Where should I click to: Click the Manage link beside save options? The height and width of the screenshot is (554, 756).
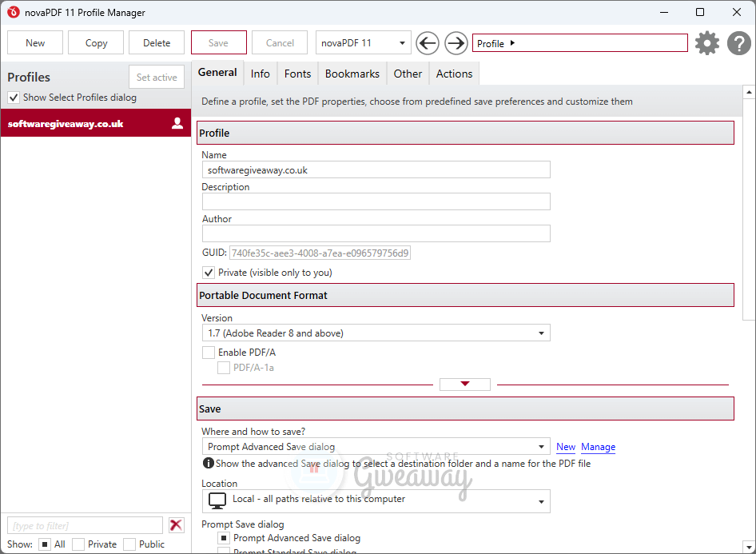598,447
